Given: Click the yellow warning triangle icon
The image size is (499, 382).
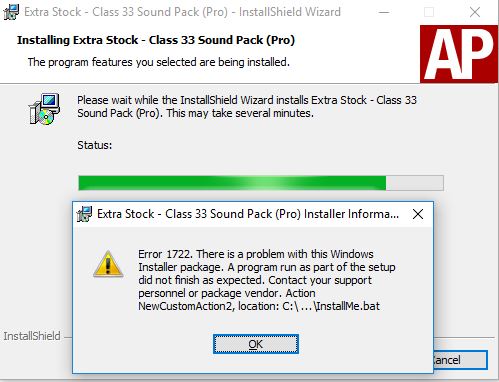Looking at the screenshot, I should pyautogui.click(x=108, y=265).
